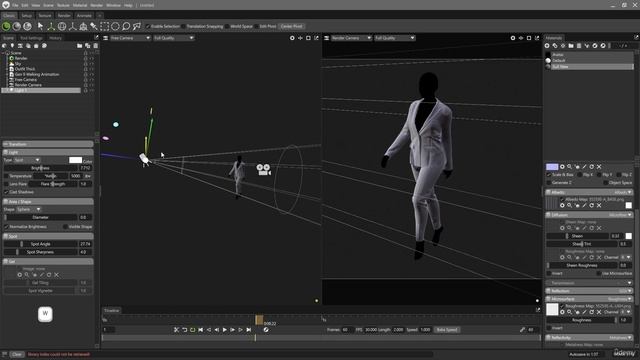Open Free Camera viewport dropdown

click(130, 38)
